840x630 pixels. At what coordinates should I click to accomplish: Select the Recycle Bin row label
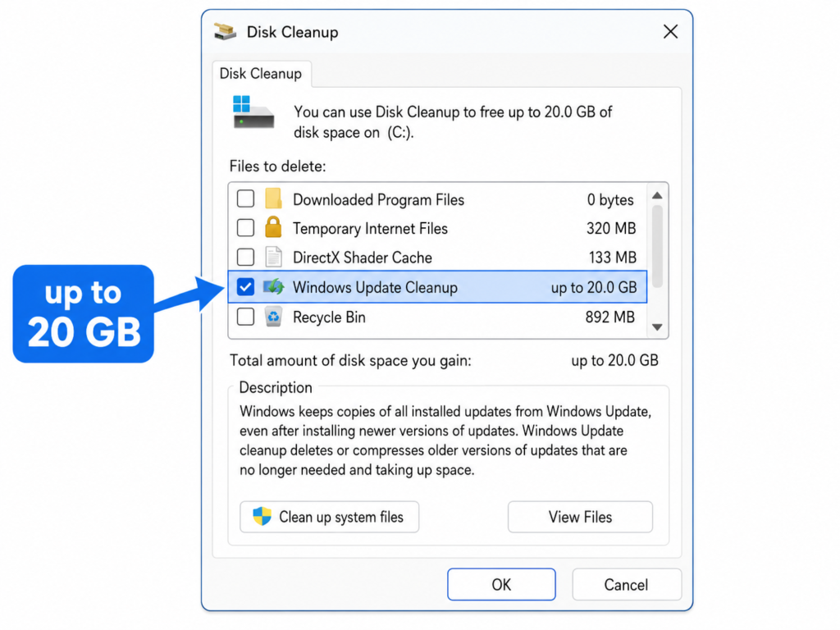click(329, 317)
